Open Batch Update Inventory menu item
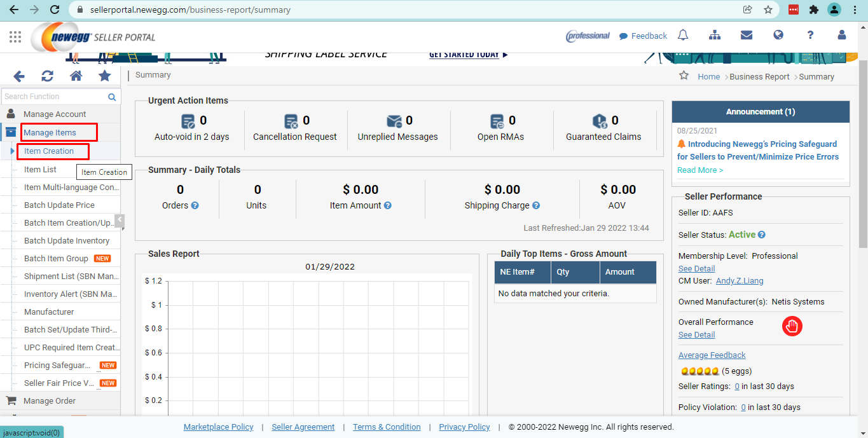 tap(67, 241)
